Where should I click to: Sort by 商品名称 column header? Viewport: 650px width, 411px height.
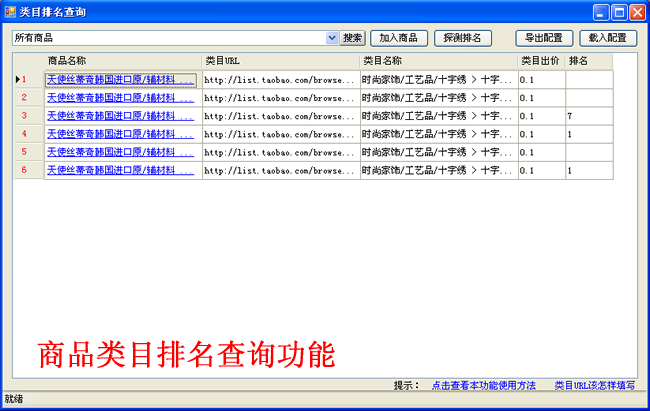(x=122, y=61)
